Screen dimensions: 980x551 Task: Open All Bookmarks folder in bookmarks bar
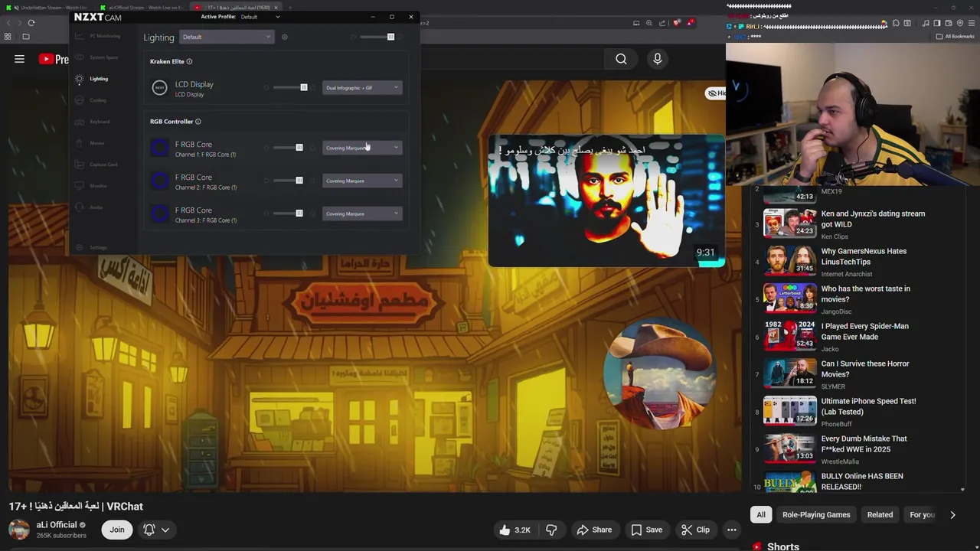tap(955, 36)
